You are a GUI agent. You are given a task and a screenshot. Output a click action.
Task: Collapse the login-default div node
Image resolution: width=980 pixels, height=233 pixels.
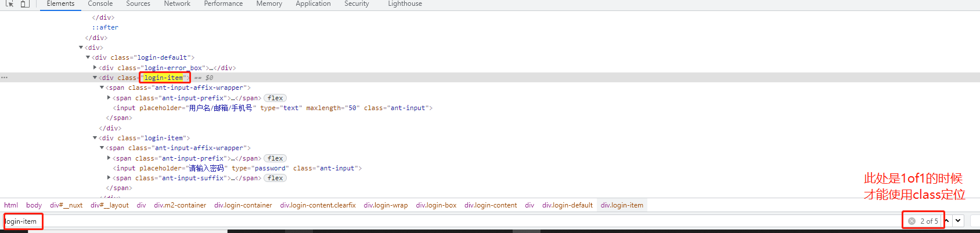88,57
